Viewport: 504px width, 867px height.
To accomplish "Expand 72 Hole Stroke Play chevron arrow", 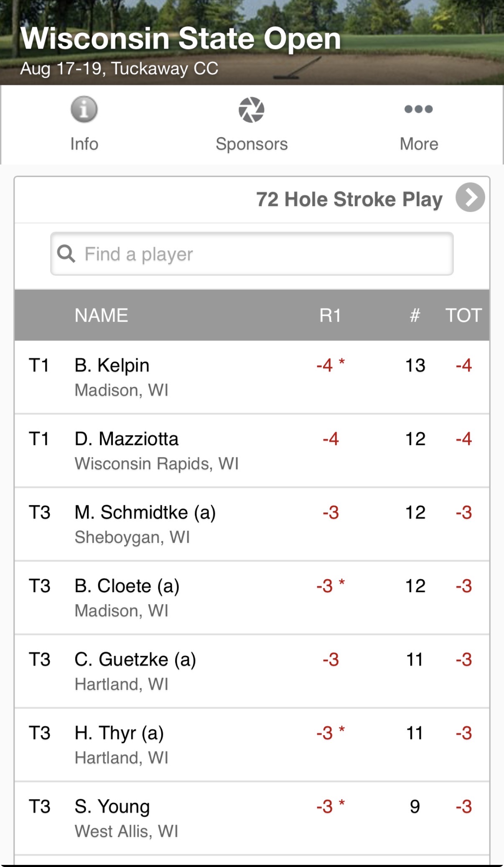I will [x=470, y=197].
